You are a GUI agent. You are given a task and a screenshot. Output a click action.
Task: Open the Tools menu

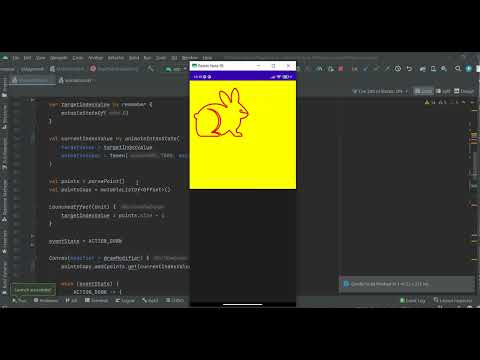click(x=161, y=58)
